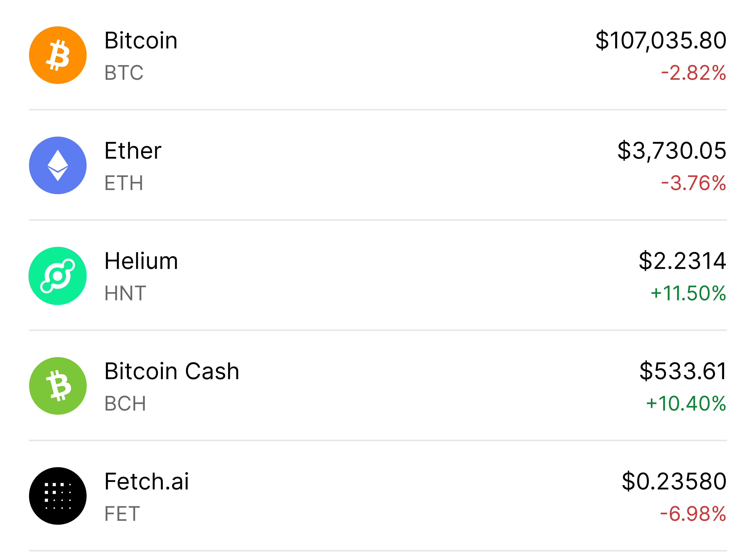Click the green Helium logo icon
Screen dimensions: 756x560
coord(58,276)
